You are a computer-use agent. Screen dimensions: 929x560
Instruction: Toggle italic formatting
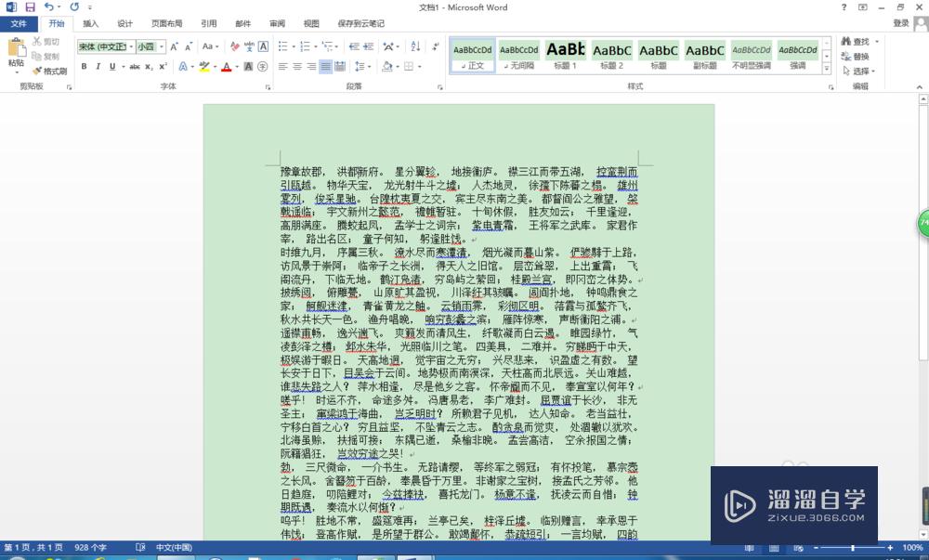[98, 65]
